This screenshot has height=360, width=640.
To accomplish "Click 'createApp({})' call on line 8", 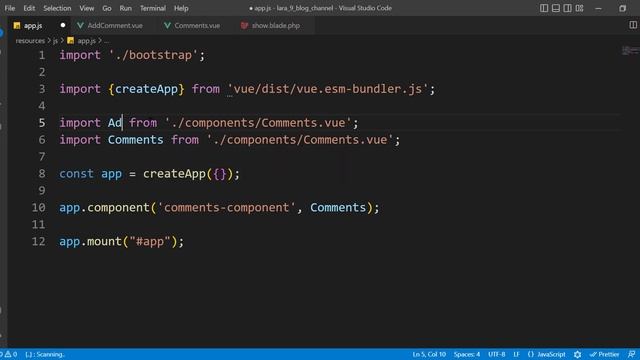I will (188, 173).
